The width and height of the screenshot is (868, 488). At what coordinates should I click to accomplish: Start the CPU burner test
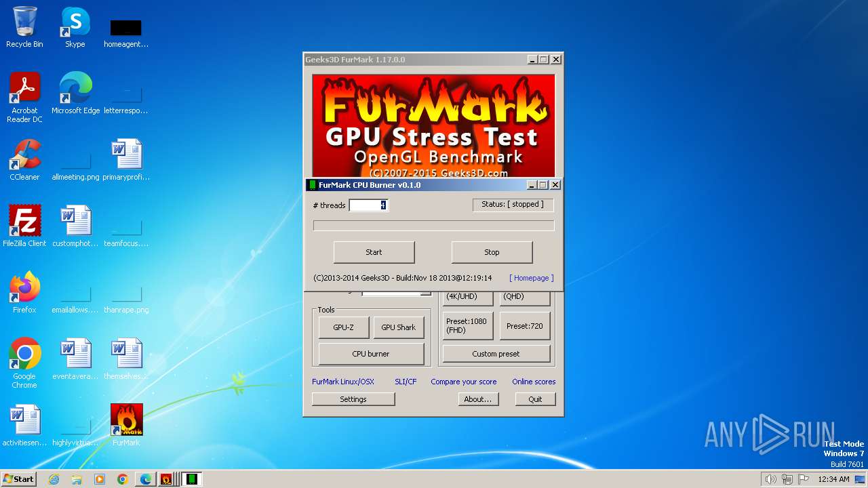point(374,252)
